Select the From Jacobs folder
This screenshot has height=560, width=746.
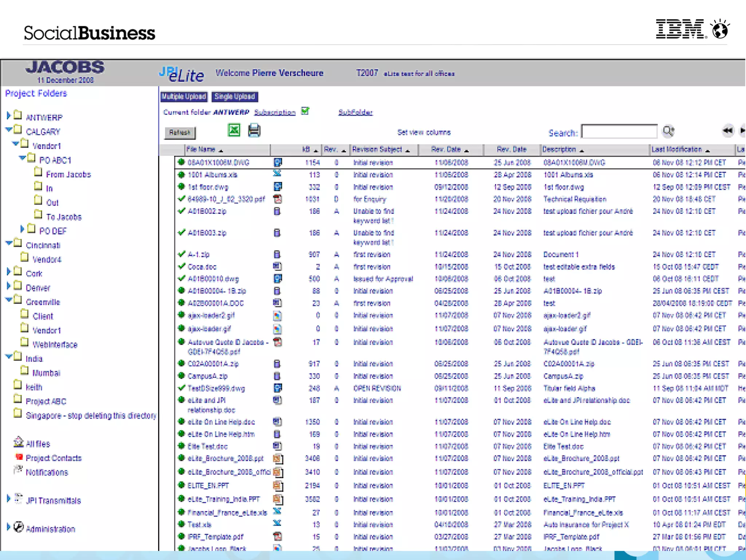[68, 175]
